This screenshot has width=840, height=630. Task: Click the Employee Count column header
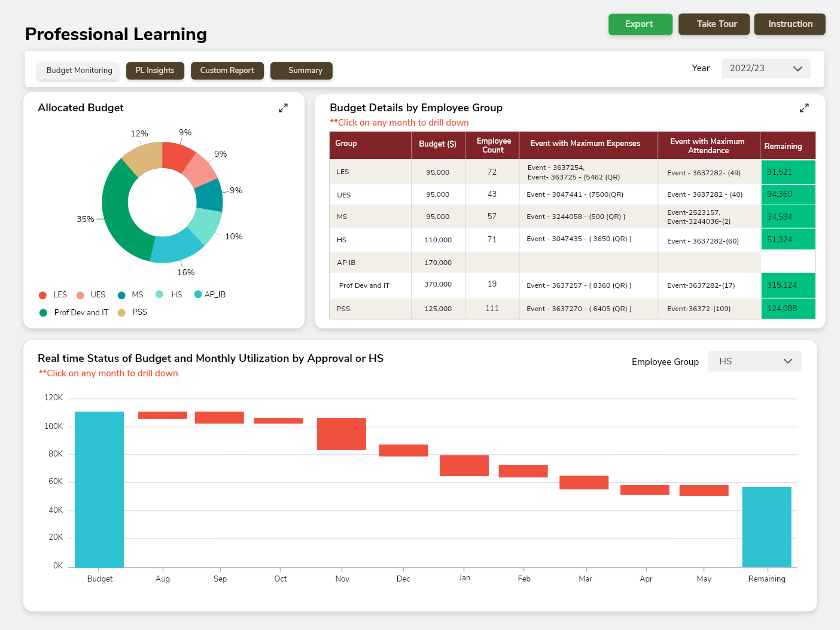click(492, 145)
